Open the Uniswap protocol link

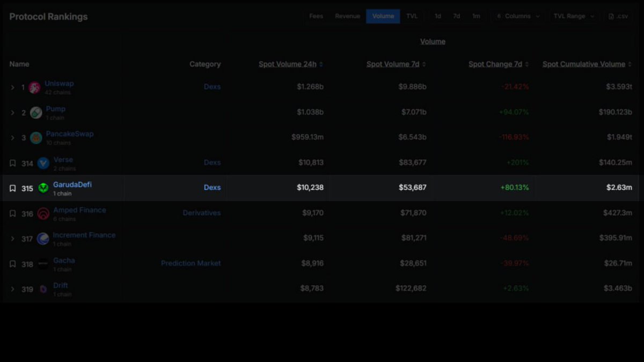click(59, 84)
